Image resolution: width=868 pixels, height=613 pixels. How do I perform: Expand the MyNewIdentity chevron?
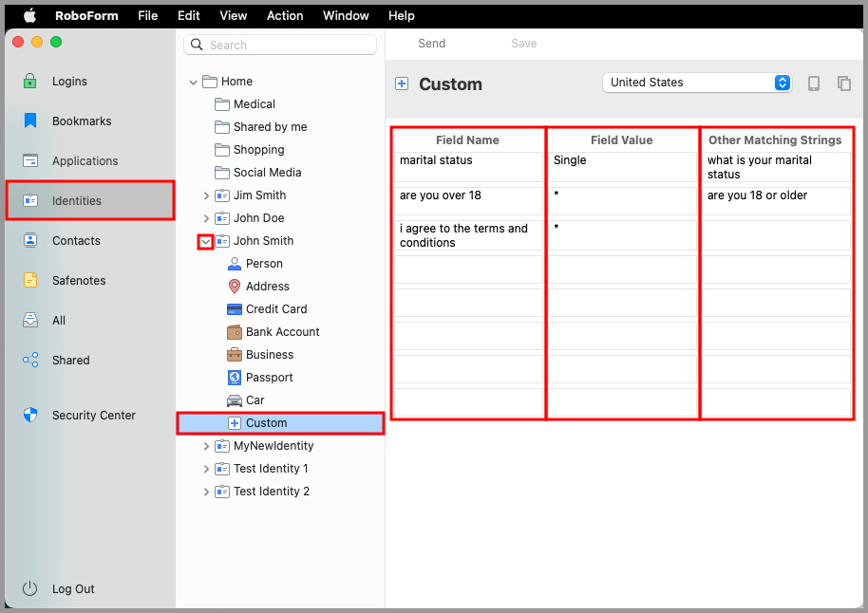click(206, 446)
